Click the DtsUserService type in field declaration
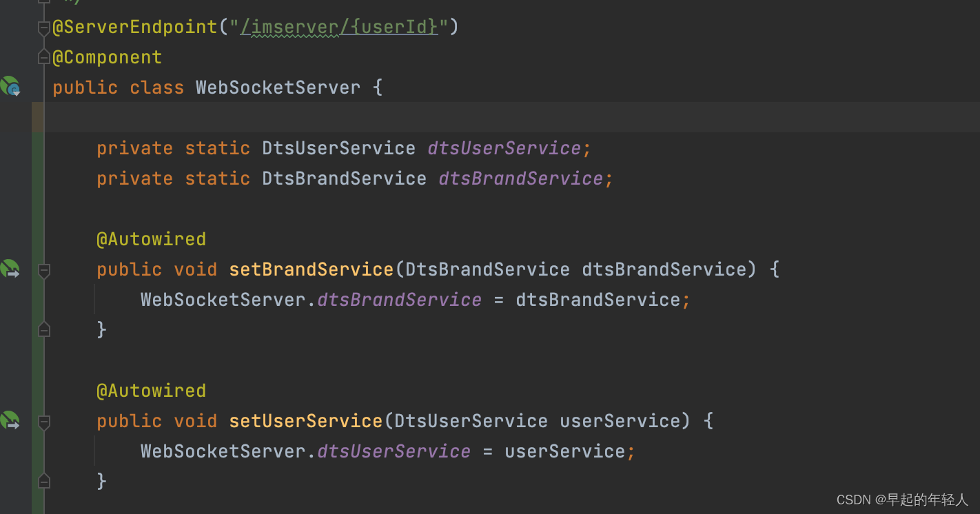The image size is (980, 514). coord(338,148)
